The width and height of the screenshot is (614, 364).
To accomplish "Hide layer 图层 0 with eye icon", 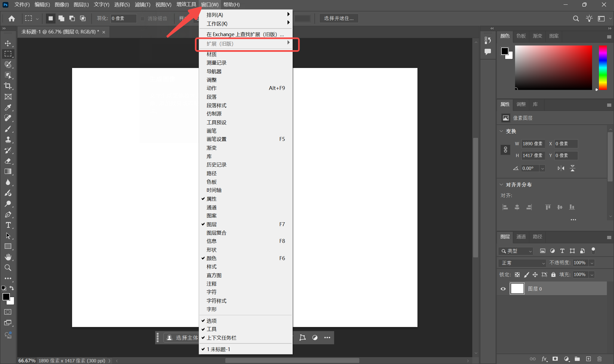I will pyautogui.click(x=503, y=289).
